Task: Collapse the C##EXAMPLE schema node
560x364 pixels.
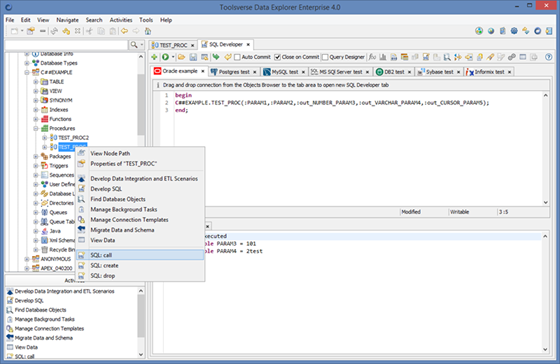Action: coord(27,73)
